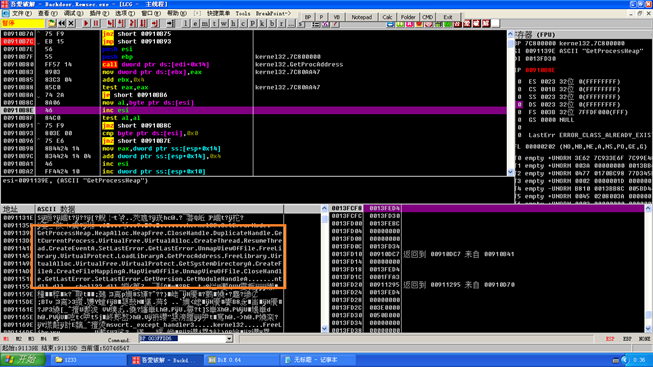Click the Step Into toolbar icon

pyautogui.click(x=111, y=23)
